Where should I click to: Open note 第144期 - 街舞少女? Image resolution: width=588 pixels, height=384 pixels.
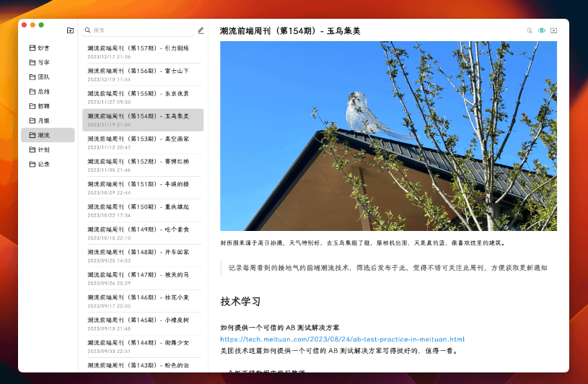point(143,346)
